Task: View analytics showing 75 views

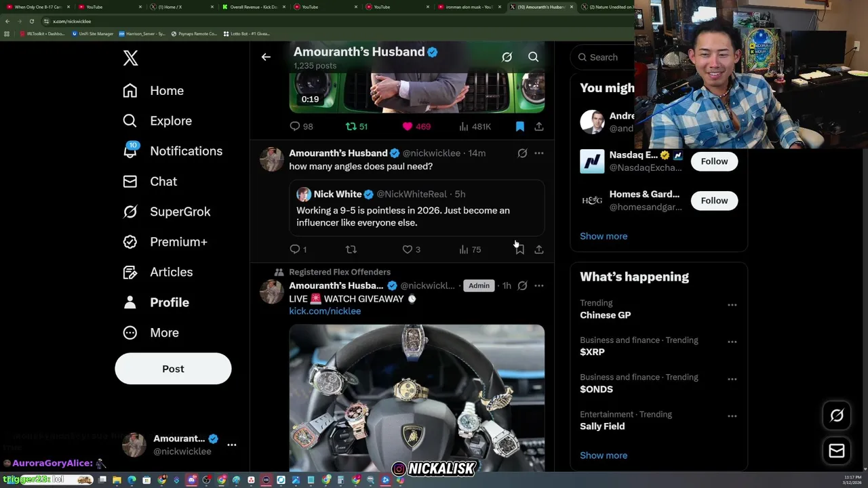Action: coord(470,249)
